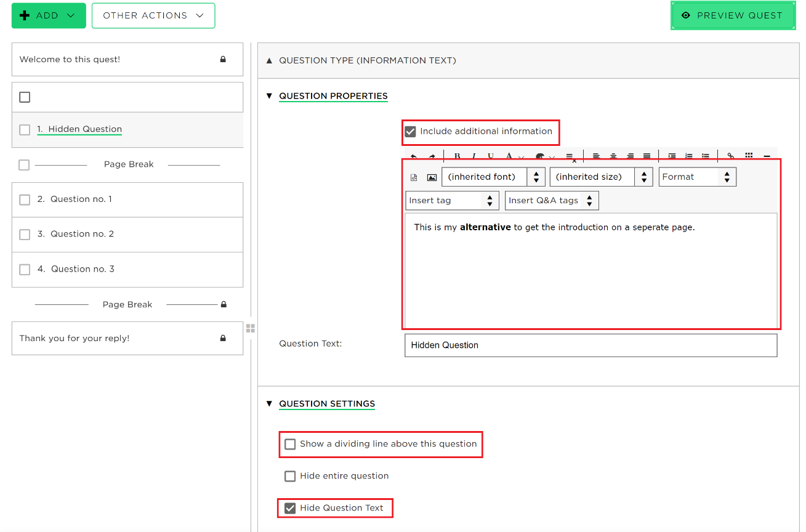
Task: Click the Question Text input field
Action: (590, 345)
